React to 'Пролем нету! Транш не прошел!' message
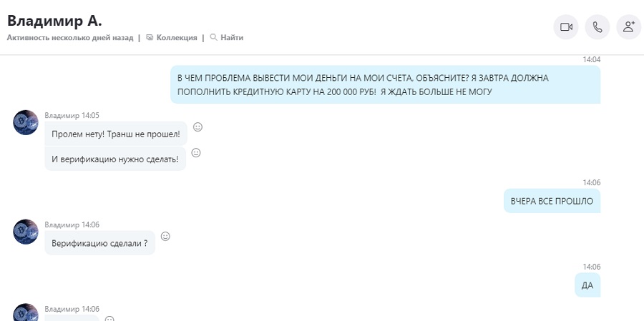The image size is (644, 321). tap(197, 127)
